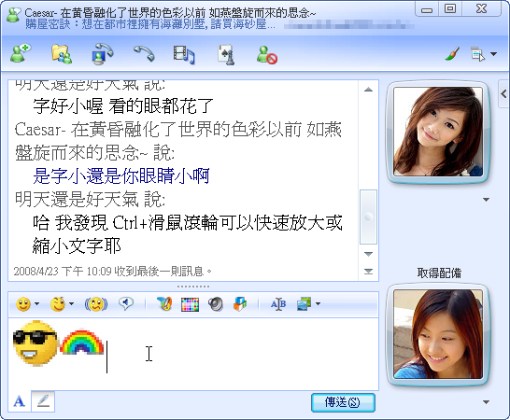Open the share files icon
This screenshot has height=420, width=510.
[62, 54]
